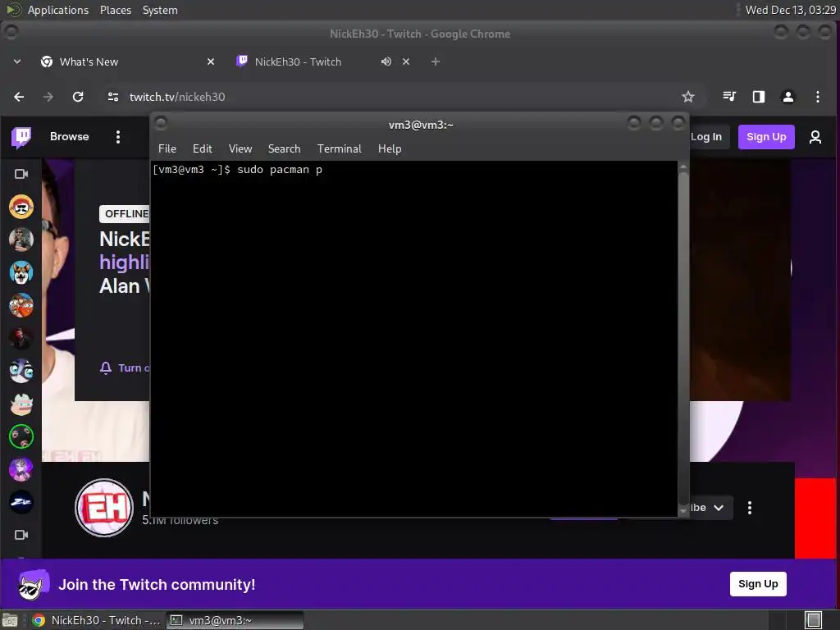Open the purple anime avatar channel in sidebar
Image resolution: width=840 pixels, height=630 pixels.
click(21, 469)
